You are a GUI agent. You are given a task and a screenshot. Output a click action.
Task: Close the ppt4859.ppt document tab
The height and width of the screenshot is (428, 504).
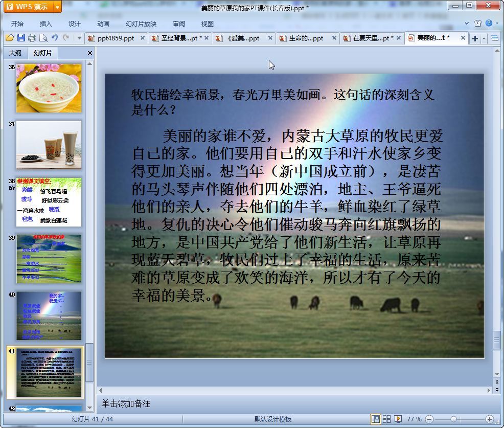[143, 38]
